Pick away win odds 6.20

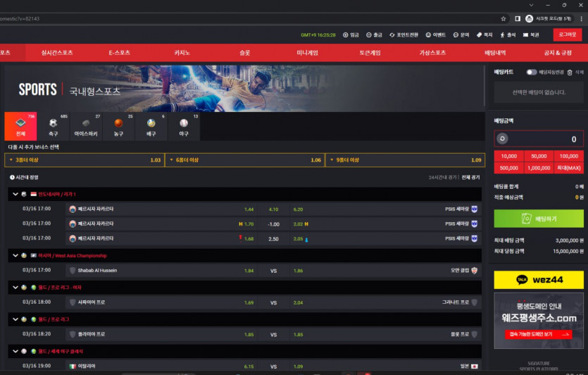coord(298,209)
